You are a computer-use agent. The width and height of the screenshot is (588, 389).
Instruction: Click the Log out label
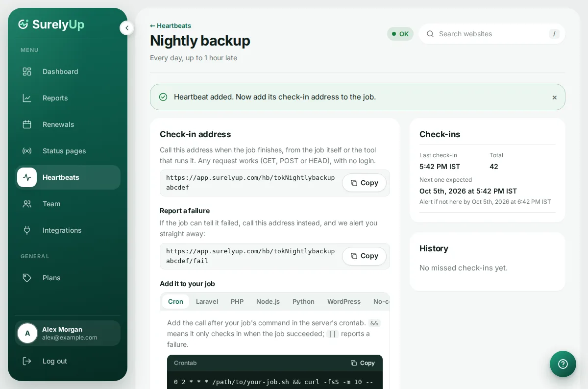55,361
